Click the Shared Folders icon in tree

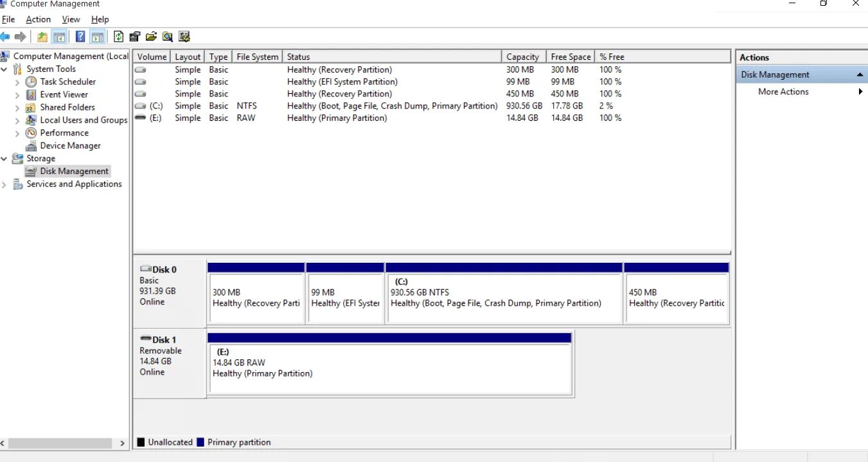point(31,107)
